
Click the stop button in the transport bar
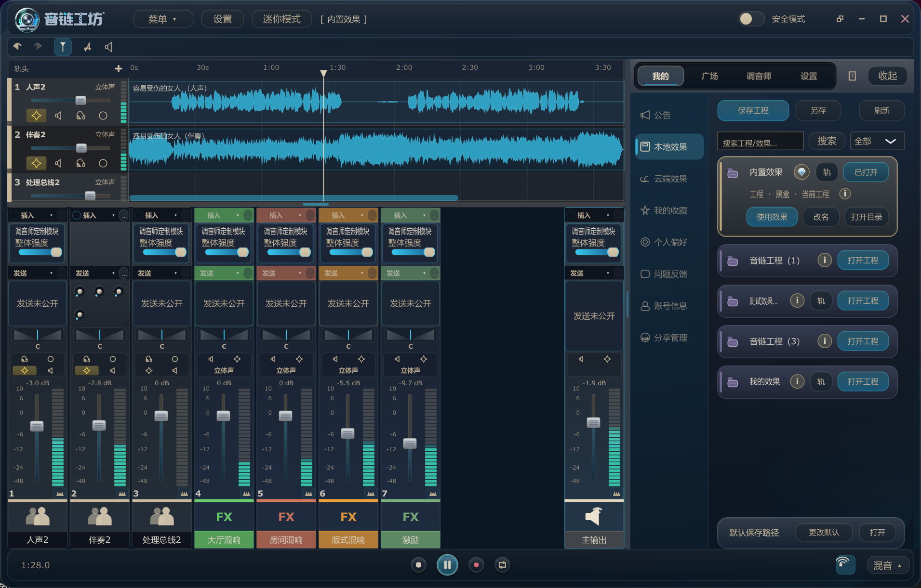[x=418, y=565]
